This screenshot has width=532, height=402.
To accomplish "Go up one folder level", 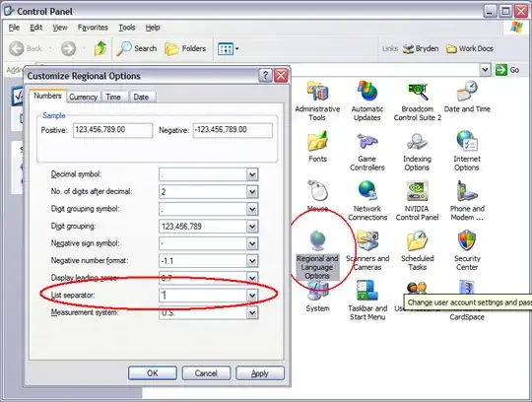I will click(100, 48).
